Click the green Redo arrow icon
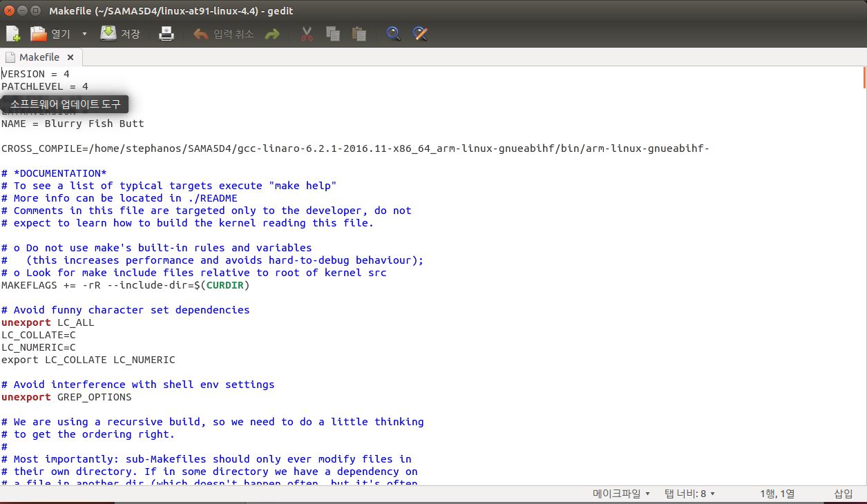 [x=272, y=33]
